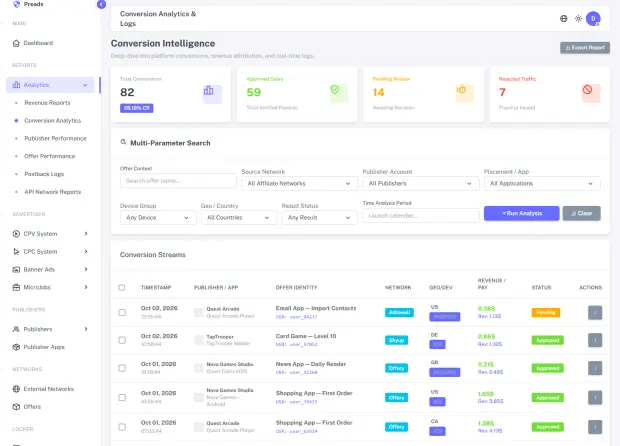
Task: Open the Placement / App dropdown
Action: 542,183
